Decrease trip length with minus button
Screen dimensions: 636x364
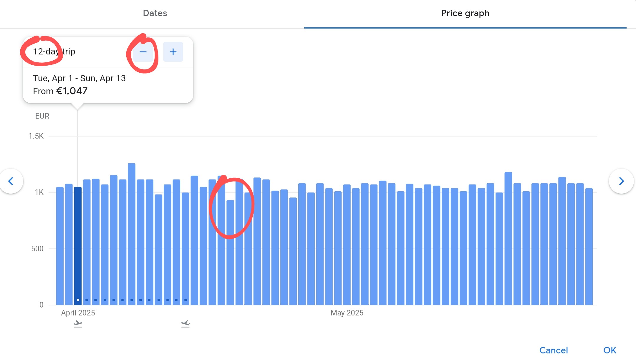point(143,52)
